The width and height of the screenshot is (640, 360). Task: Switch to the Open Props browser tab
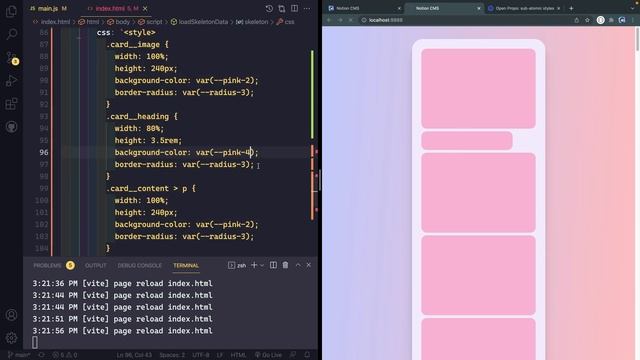[x=524, y=8]
